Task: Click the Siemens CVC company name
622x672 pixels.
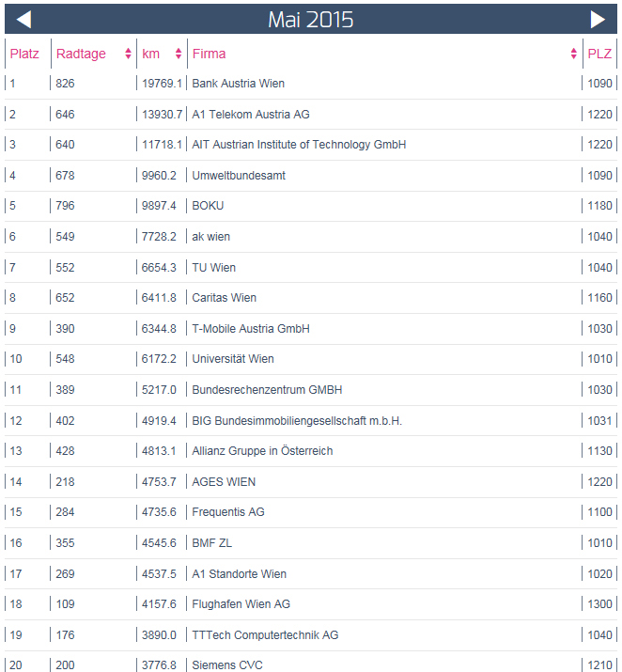Action: pos(227,665)
